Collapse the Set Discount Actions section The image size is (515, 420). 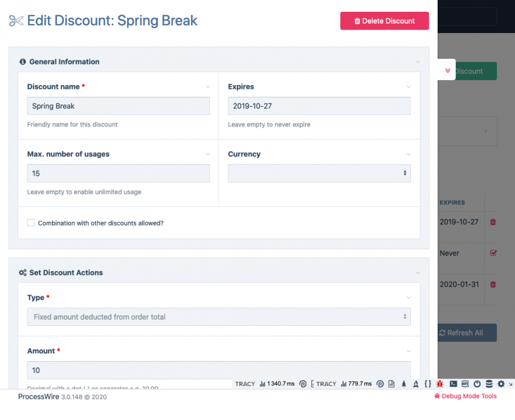[418, 272]
